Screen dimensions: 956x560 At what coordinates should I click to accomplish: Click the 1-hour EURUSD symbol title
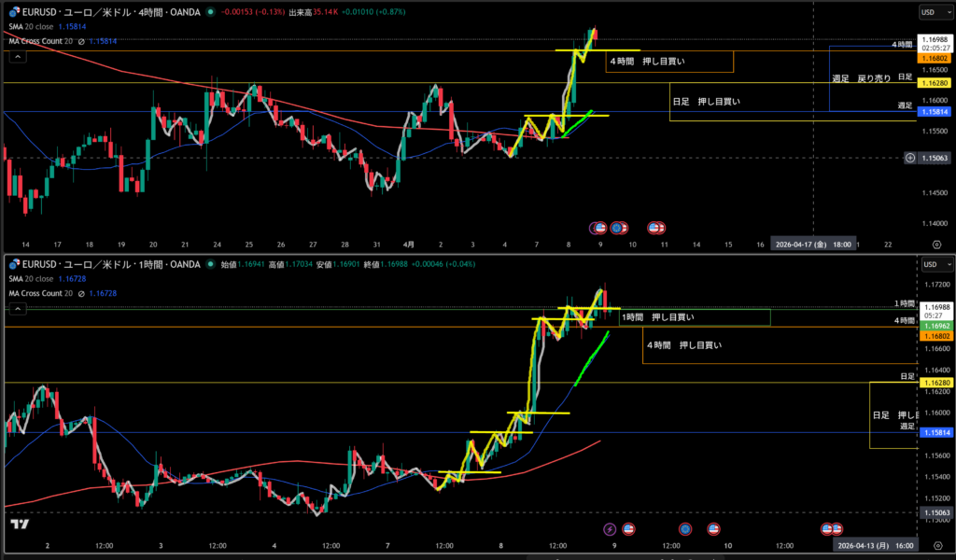click(x=110, y=264)
